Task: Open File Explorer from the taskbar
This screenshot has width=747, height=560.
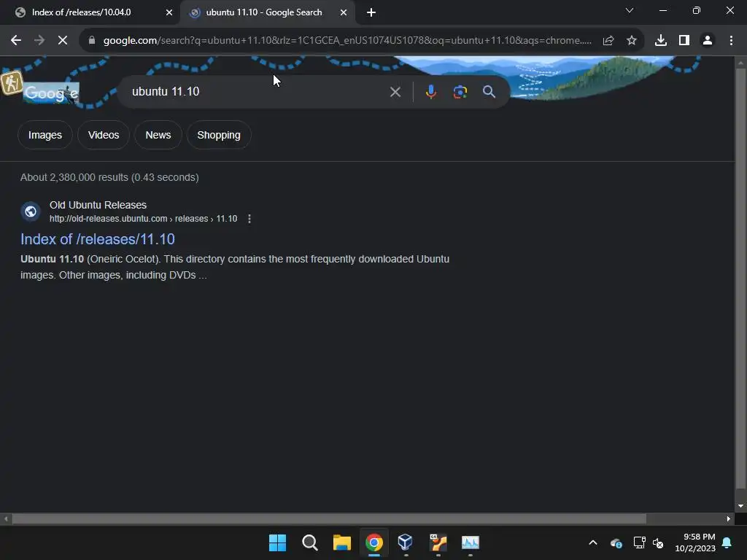Action: (x=341, y=542)
